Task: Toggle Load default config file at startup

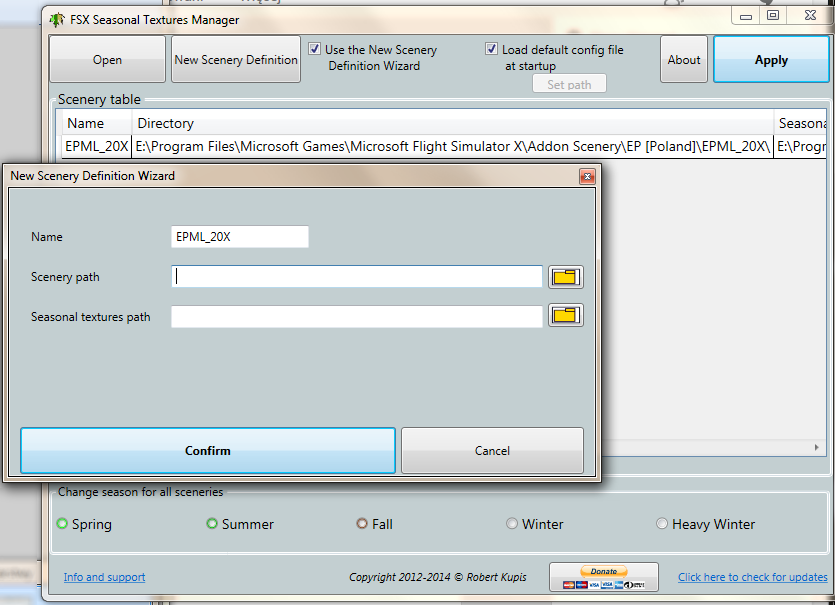Action: pyautogui.click(x=491, y=49)
